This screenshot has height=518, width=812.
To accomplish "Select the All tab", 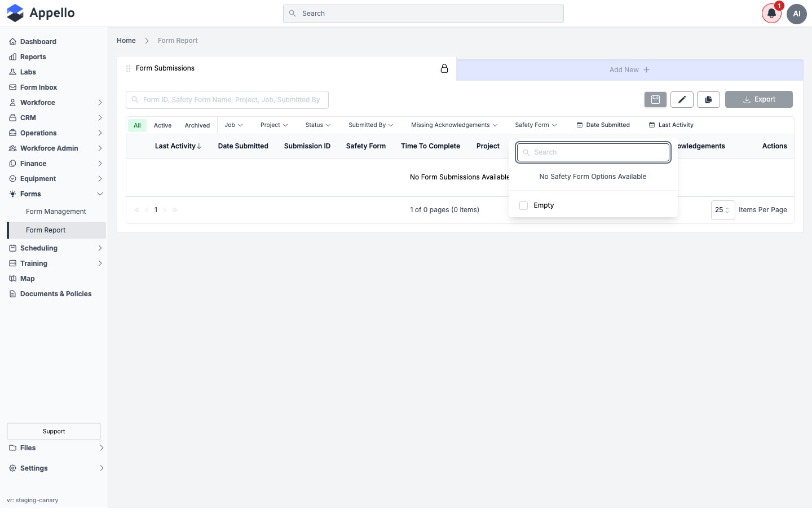I will point(137,125).
